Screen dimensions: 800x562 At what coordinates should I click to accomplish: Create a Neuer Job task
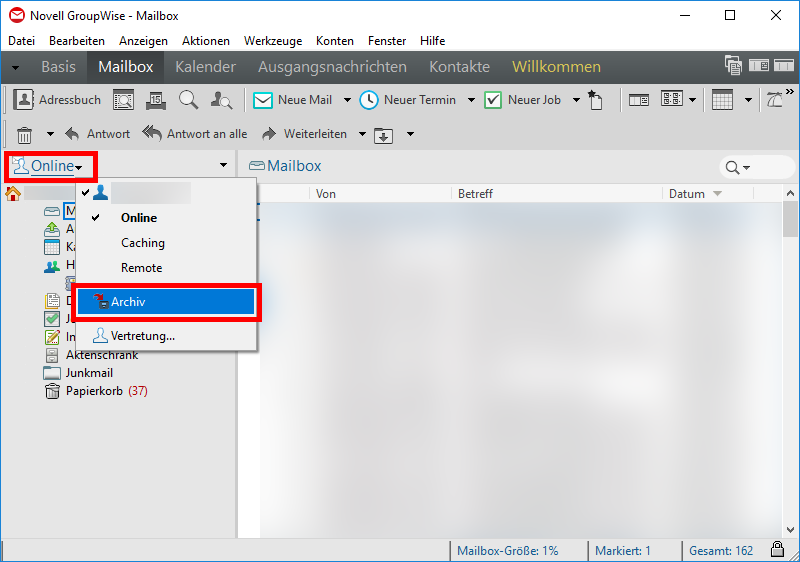[522, 100]
